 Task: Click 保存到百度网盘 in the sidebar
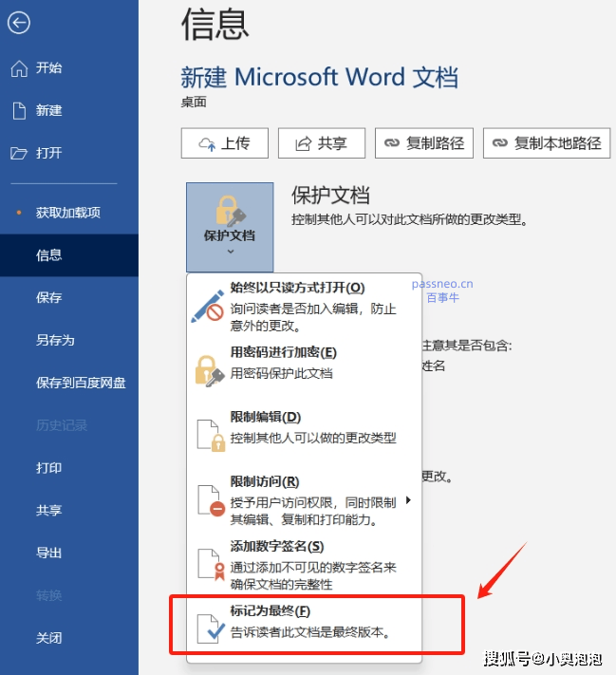point(69,383)
